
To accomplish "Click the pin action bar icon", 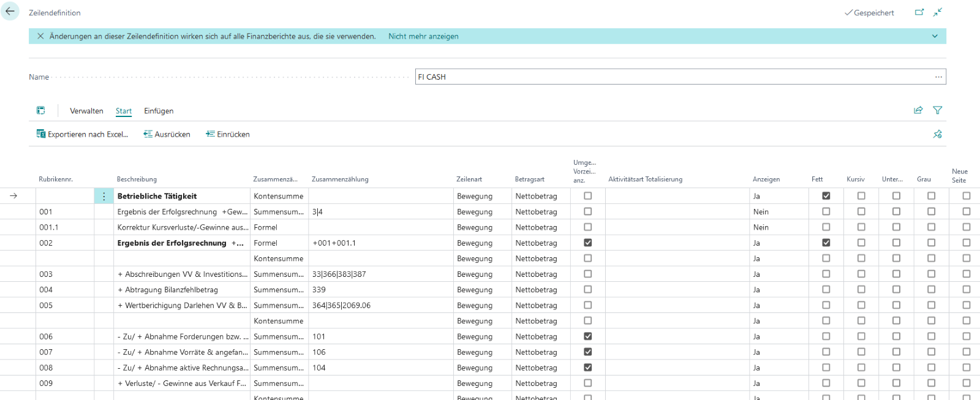I will click(x=937, y=134).
